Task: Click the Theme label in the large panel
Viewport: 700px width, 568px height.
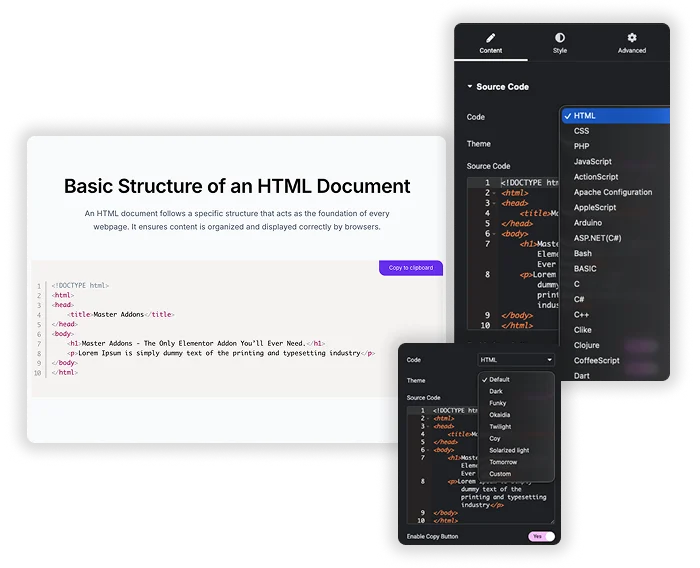Action: pyautogui.click(x=479, y=144)
